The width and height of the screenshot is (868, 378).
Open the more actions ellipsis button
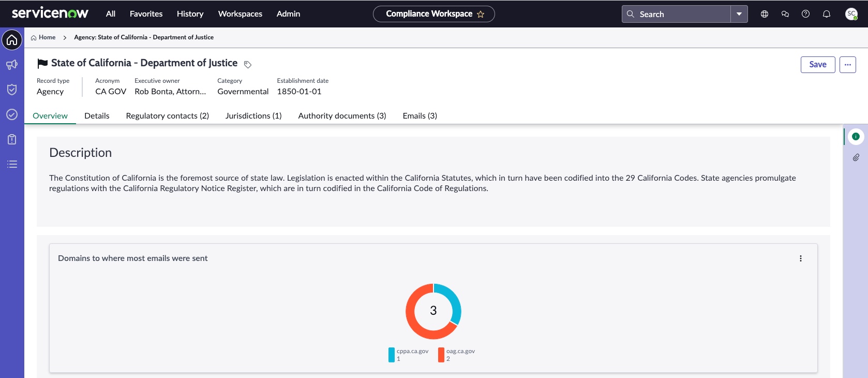pos(848,65)
